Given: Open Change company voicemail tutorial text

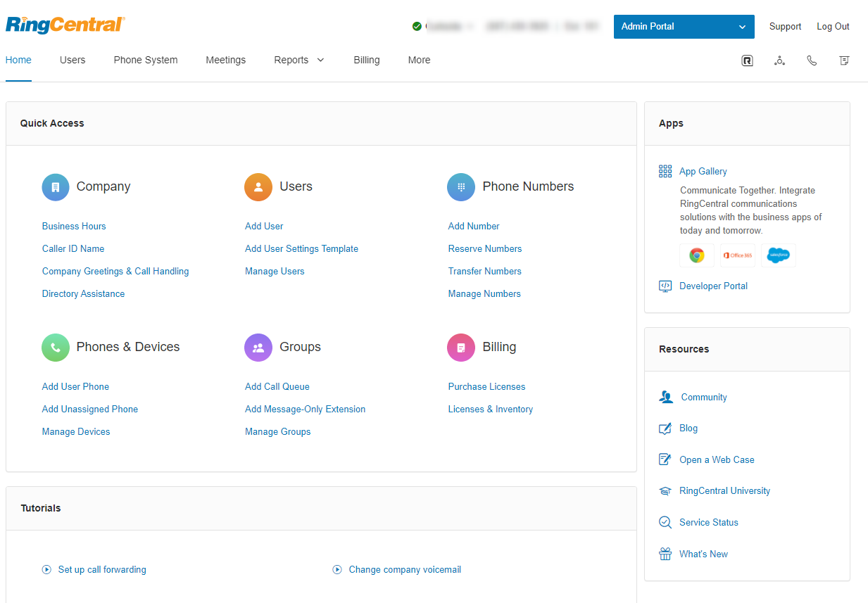Looking at the screenshot, I should [x=405, y=570].
